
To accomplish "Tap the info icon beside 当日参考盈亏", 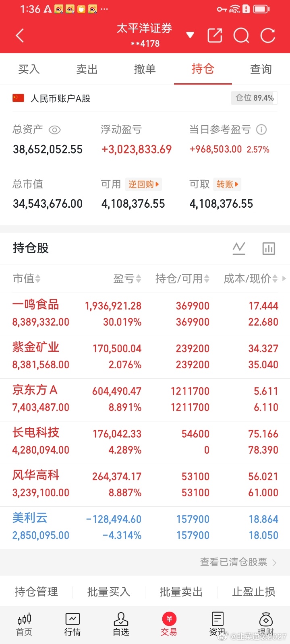I will coord(261,130).
